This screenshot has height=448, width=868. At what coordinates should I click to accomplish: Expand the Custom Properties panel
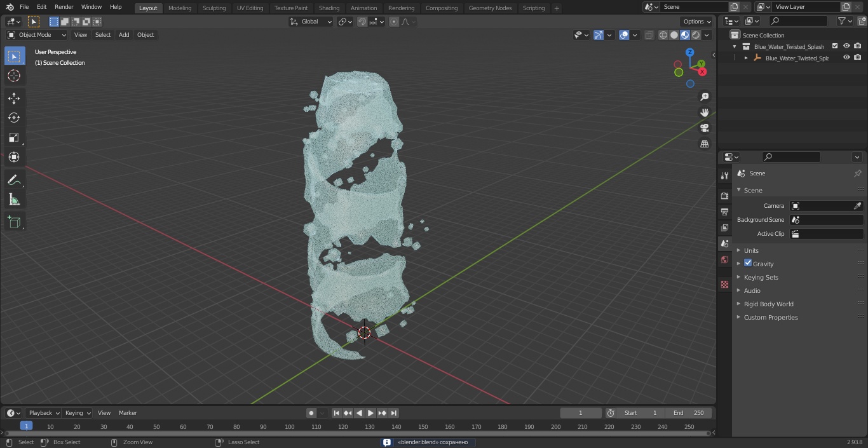click(x=771, y=317)
